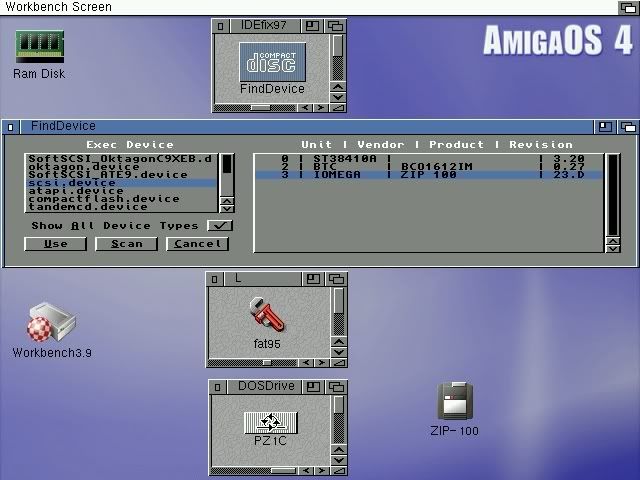Screen dimensions: 640x480
Task: Click the IDEfix97 window zoom gadget
Action: pos(312,26)
